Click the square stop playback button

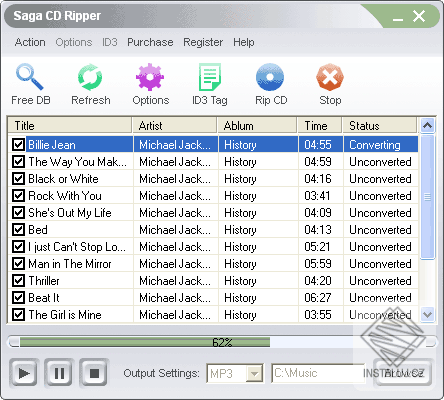tap(94, 373)
